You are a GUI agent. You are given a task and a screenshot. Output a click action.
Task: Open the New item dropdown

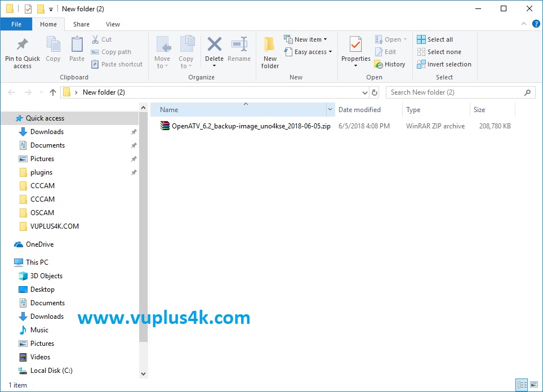[x=305, y=39]
